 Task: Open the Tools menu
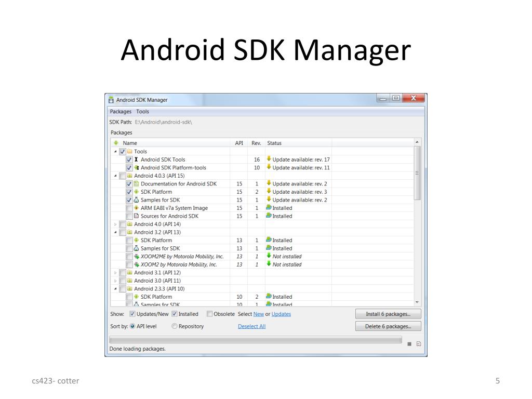pos(142,112)
